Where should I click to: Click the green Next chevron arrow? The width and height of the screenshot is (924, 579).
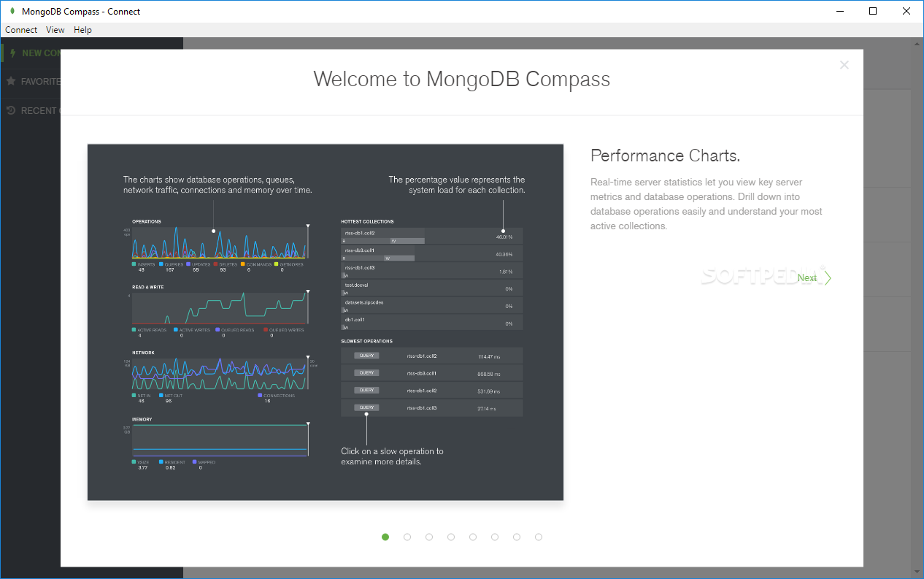tap(828, 277)
